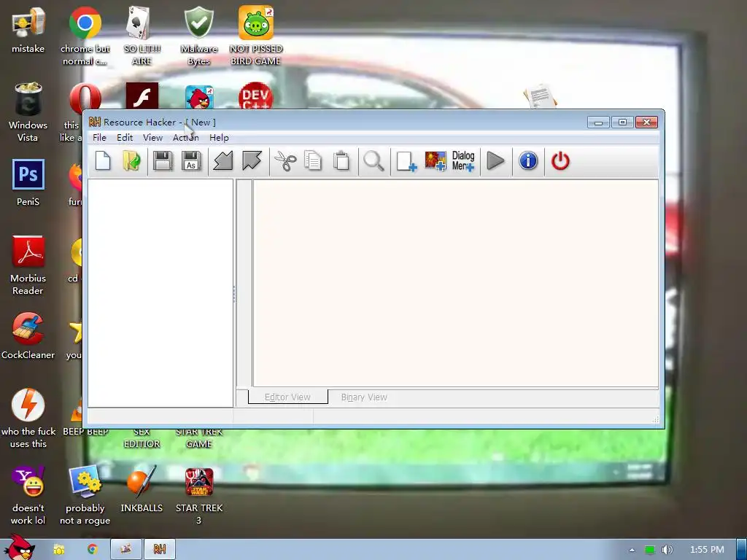Open the taskbar file explorer icon
Viewport: 747px width, 560px height.
coord(59,550)
